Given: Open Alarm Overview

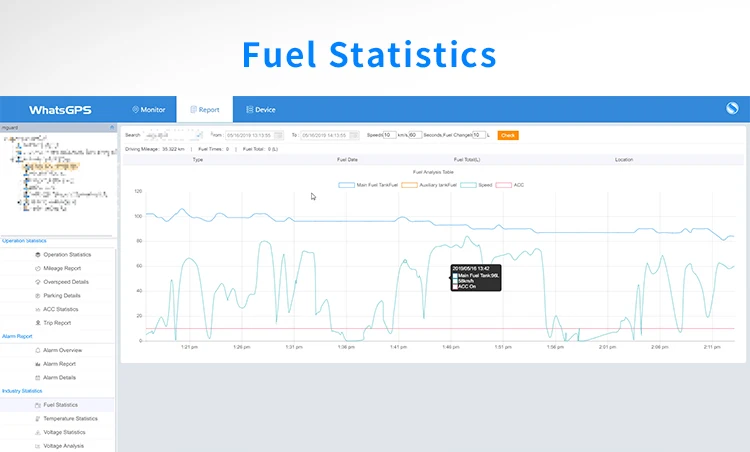Looking at the screenshot, I should click(x=63, y=350).
